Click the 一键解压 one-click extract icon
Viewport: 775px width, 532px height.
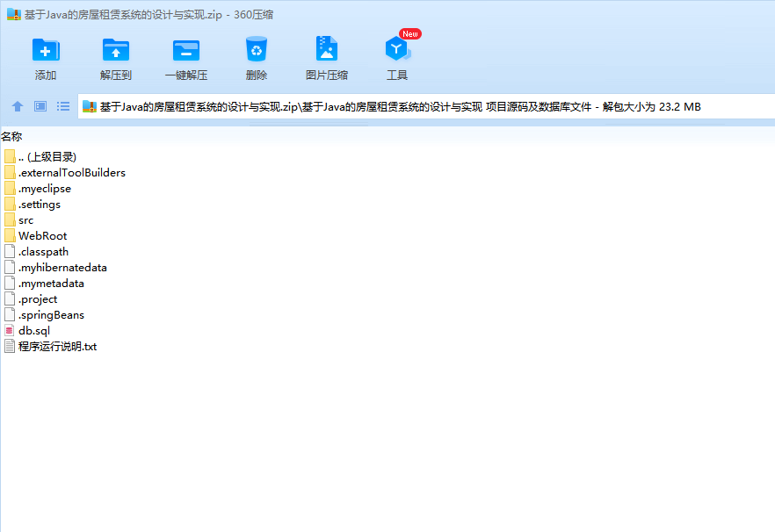click(186, 50)
